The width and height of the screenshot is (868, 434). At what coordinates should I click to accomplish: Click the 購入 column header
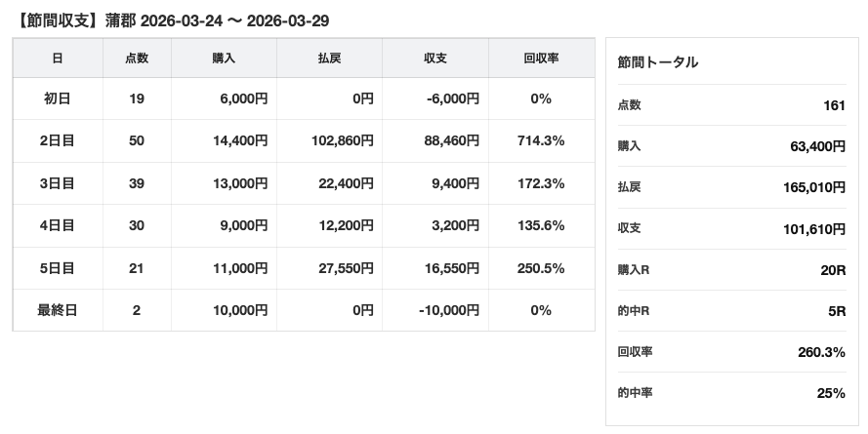tap(224, 59)
